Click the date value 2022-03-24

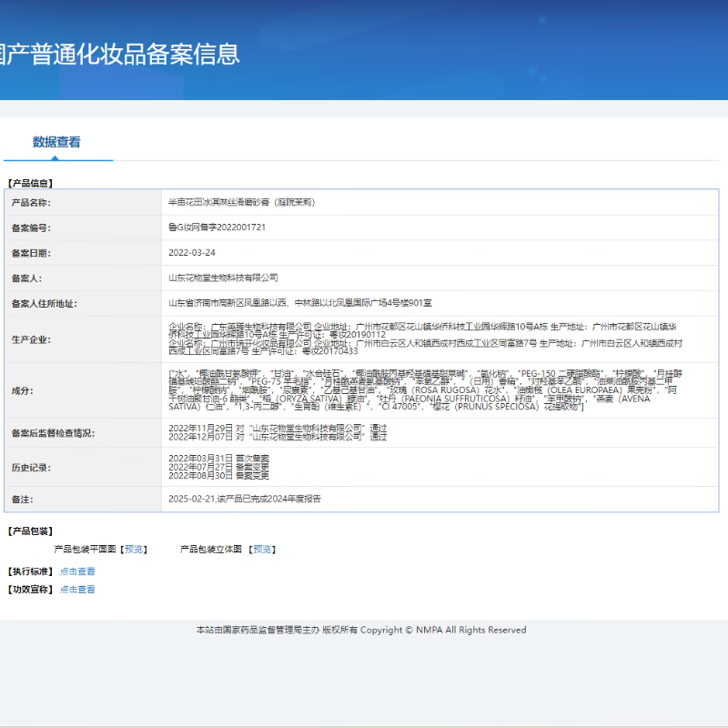tap(192, 253)
